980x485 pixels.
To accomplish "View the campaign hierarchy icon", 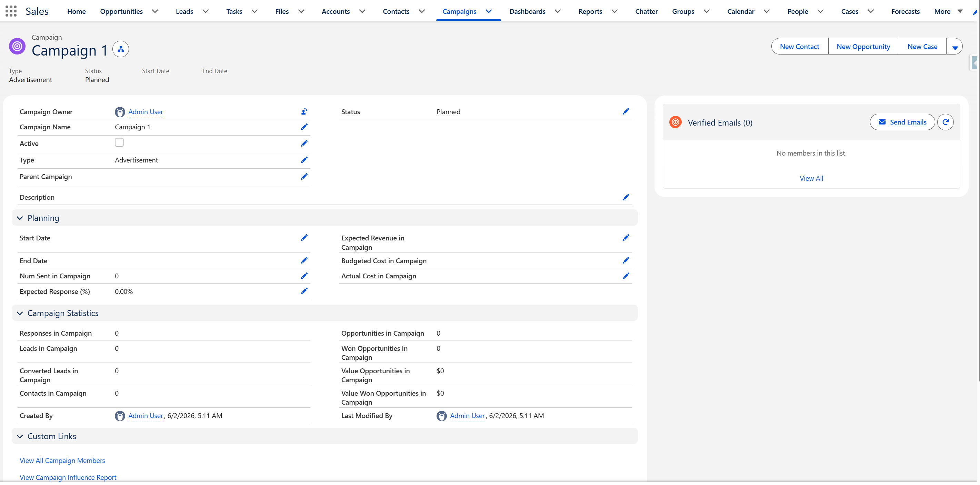I will 121,49.
